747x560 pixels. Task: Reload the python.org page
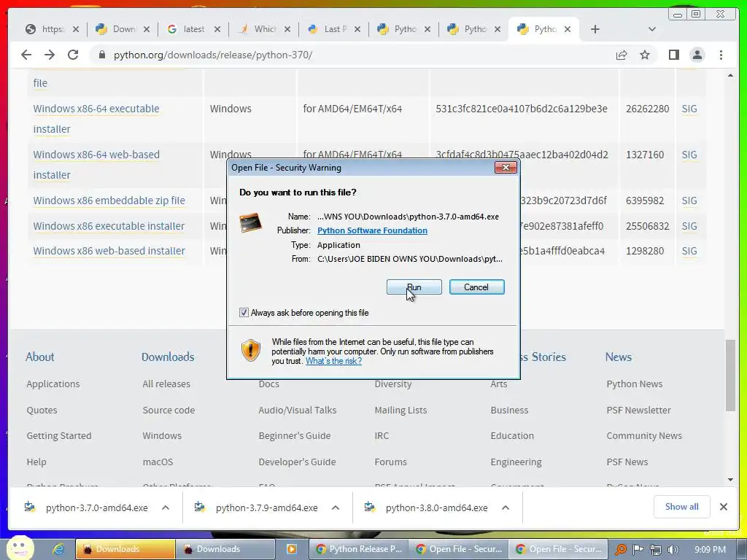73,55
